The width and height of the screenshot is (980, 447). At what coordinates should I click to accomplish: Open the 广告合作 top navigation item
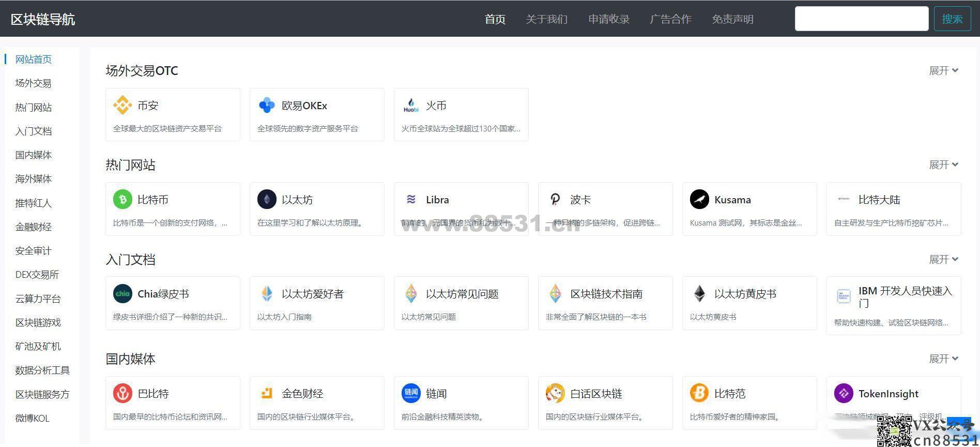coord(670,19)
